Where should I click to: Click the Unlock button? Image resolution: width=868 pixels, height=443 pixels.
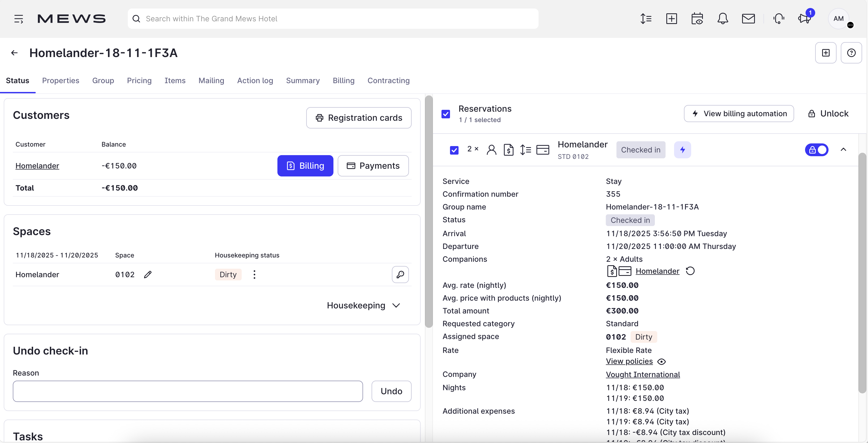point(828,114)
